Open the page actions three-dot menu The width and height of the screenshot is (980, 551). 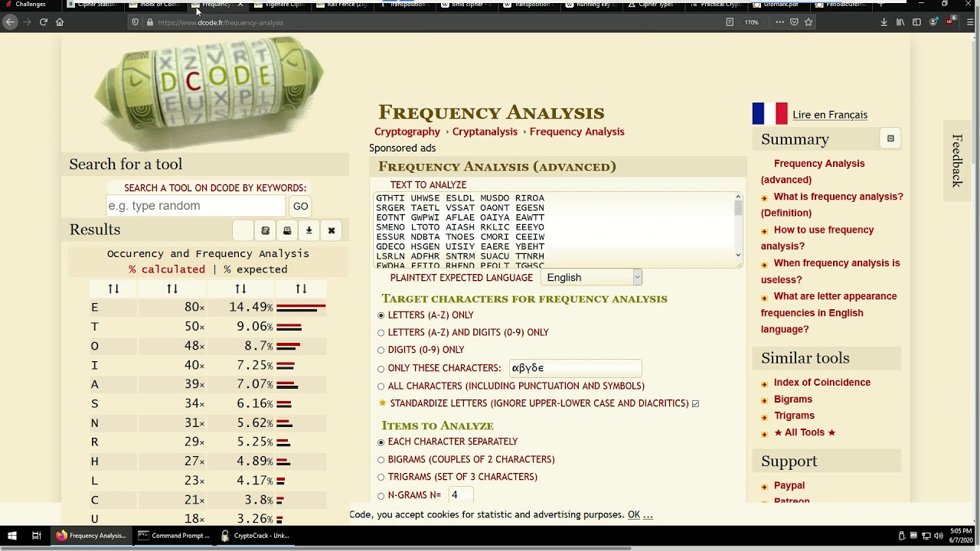(x=779, y=22)
